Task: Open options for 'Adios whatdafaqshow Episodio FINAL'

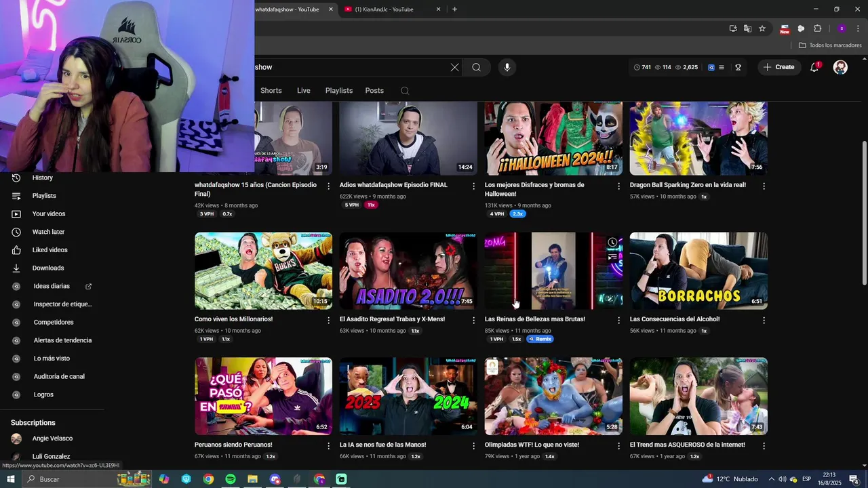Action: 473,186
